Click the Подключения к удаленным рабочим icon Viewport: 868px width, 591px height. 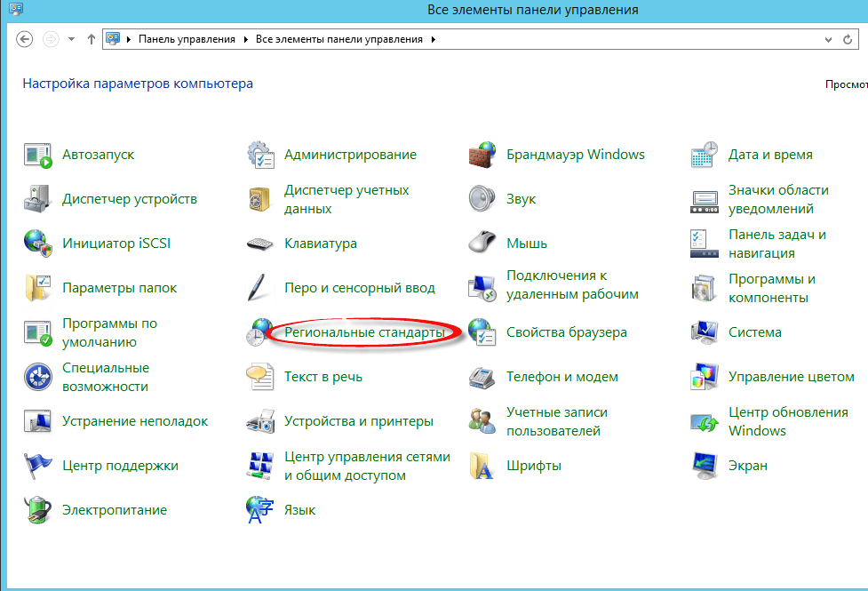482,288
